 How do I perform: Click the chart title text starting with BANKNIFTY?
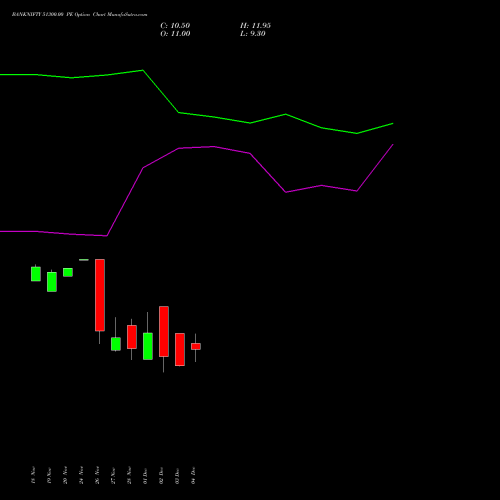click(x=79, y=14)
